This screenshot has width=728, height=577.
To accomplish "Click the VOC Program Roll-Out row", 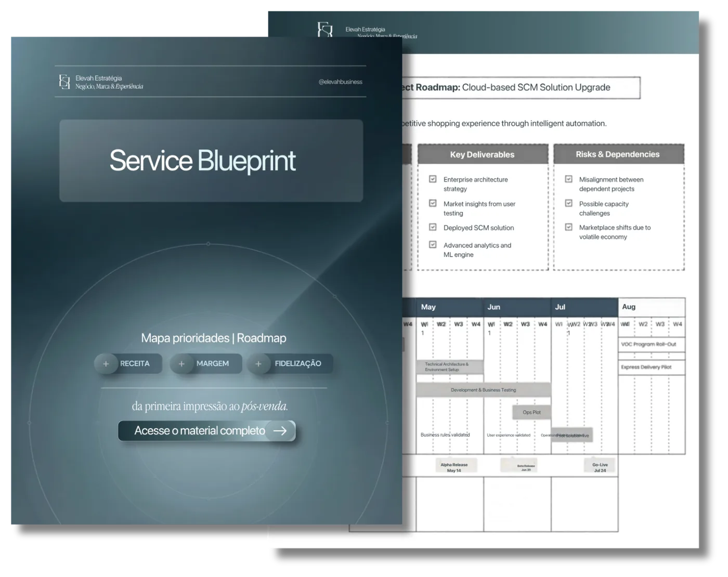I will pyautogui.click(x=652, y=345).
